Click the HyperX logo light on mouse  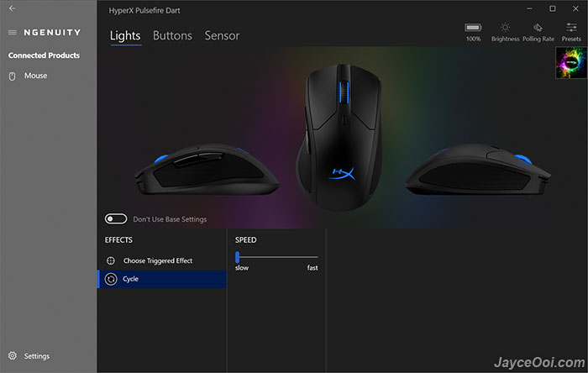click(342, 174)
